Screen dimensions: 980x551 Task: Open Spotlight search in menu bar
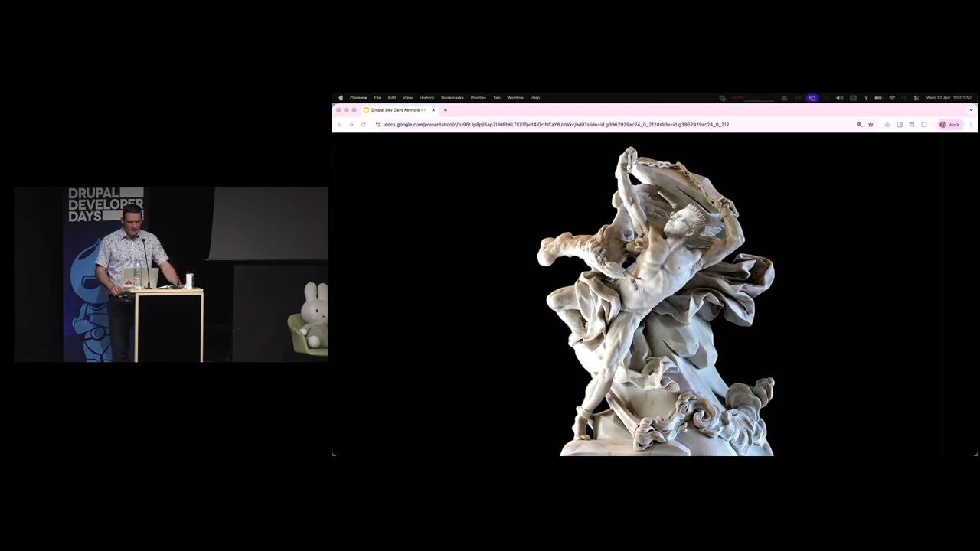coord(903,98)
